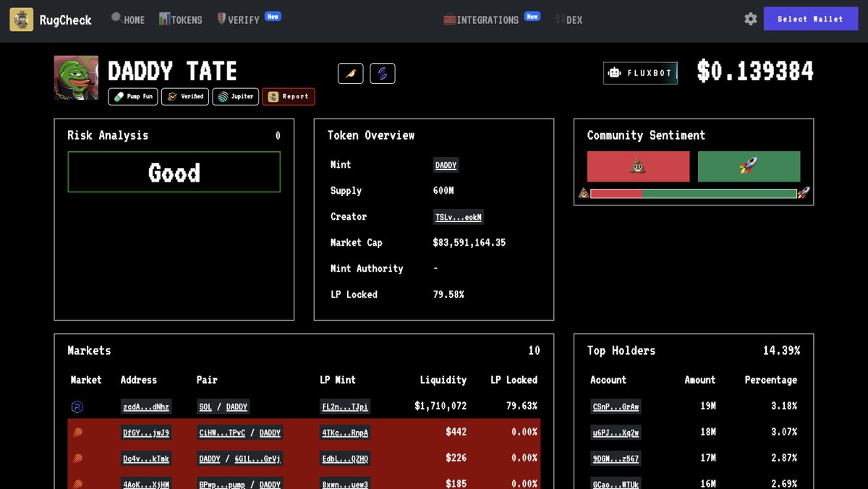
Task: Open market address 4AoK...XjHM
Action: [x=146, y=484]
